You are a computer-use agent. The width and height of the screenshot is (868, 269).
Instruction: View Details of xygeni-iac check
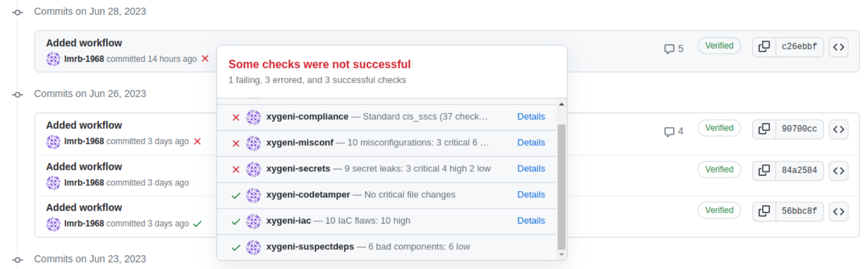(531, 221)
